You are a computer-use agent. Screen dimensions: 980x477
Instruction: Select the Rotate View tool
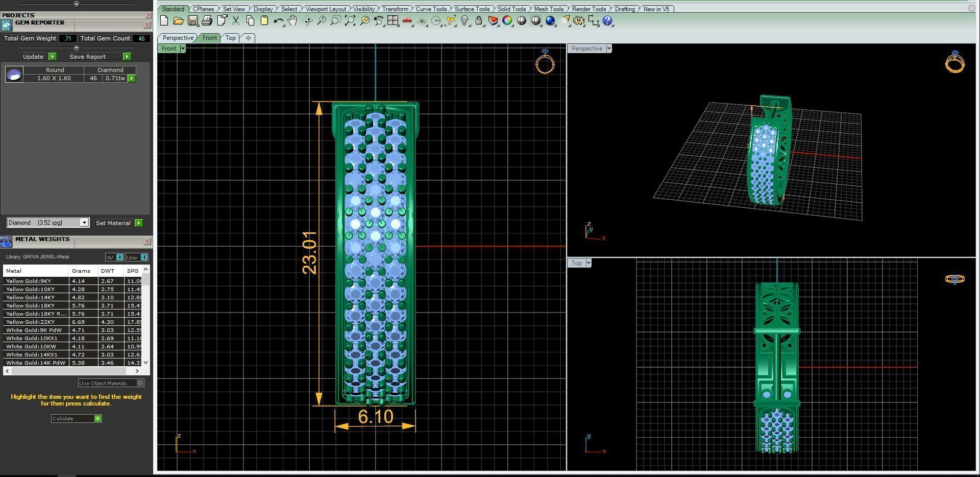coord(307,20)
